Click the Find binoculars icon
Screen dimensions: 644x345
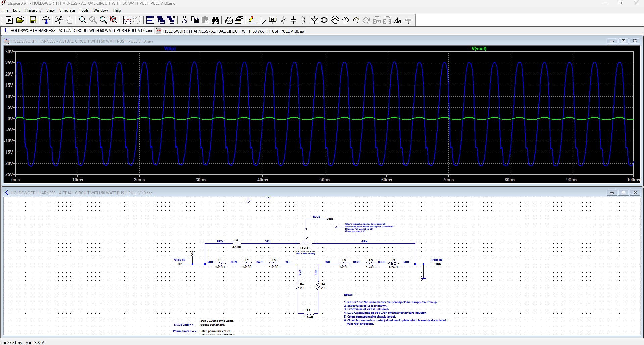(x=216, y=20)
